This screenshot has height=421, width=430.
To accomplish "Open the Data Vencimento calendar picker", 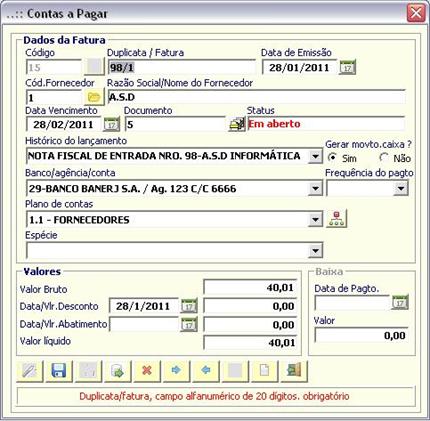I will 111,124.
